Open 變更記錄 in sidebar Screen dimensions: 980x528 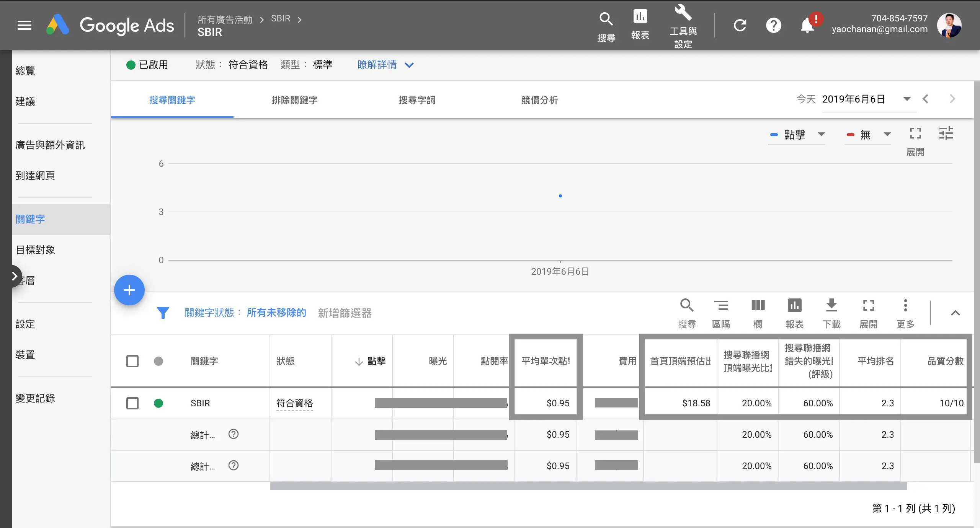coord(35,398)
